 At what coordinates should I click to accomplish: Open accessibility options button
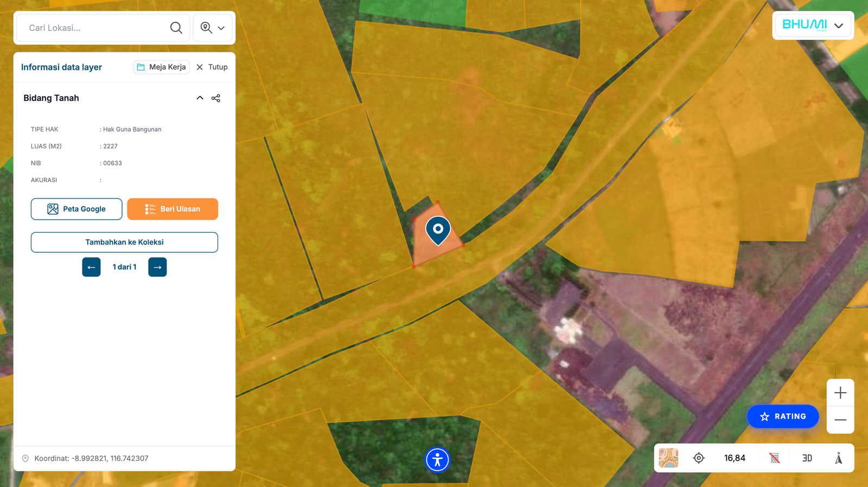pos(437,460)
